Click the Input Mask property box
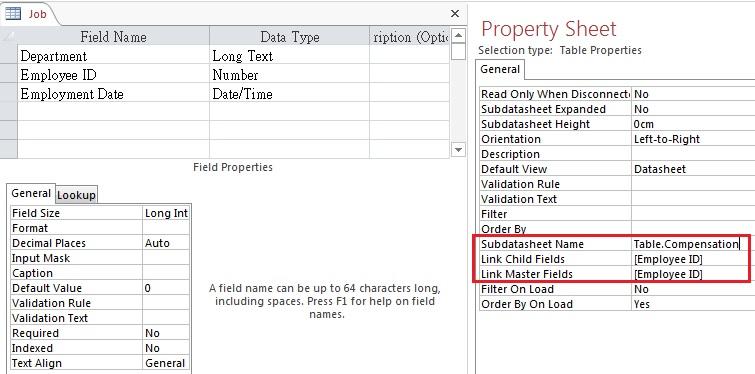Image resolution: width=755 pixels, height=374 pixels. (166, 258)
